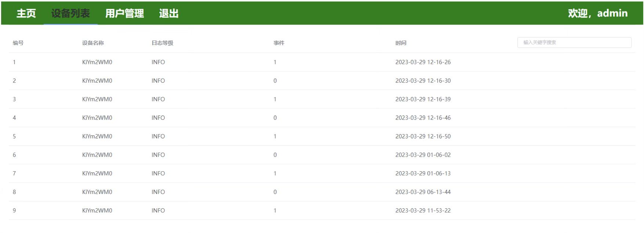Click the INFO level in row 4
The height and width of the screenshot is (233, 644).
(158, 118)
